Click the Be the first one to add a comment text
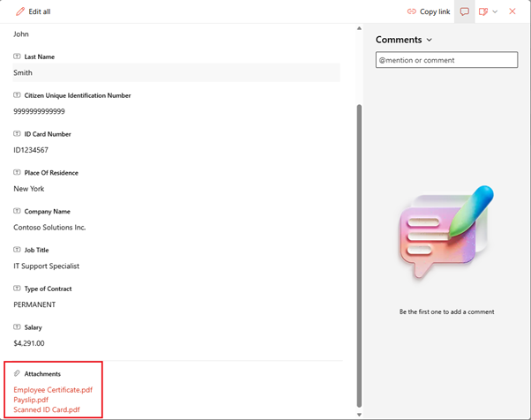The image size is (531, 420). (x=446, y=311)
